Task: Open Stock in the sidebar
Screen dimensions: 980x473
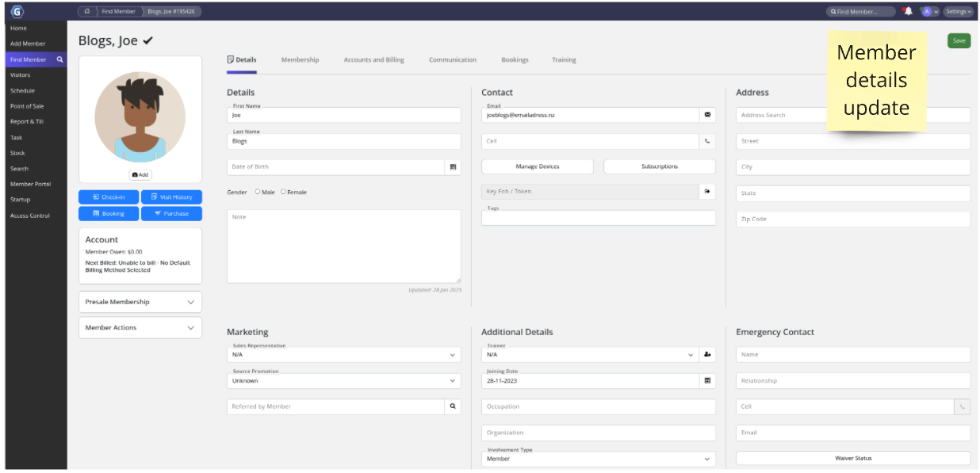Action: [x=17, y=153]
